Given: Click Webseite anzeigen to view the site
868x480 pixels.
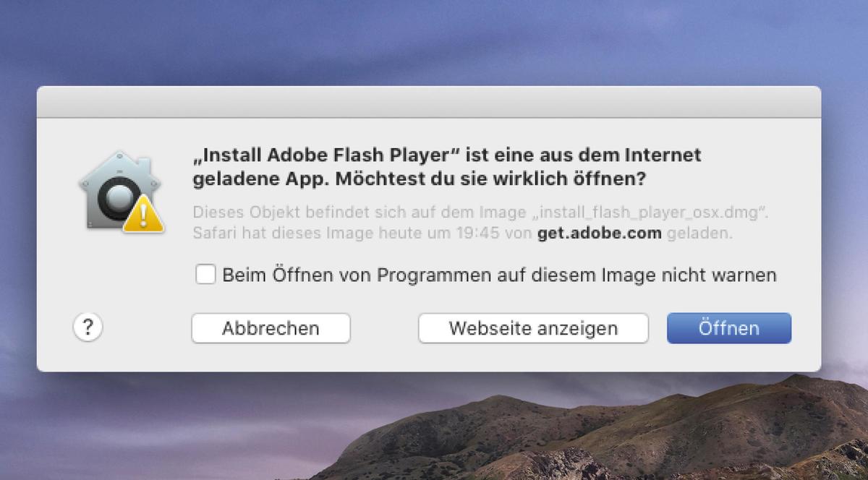Looking at the screenshot, I should (x=533, y=328).
